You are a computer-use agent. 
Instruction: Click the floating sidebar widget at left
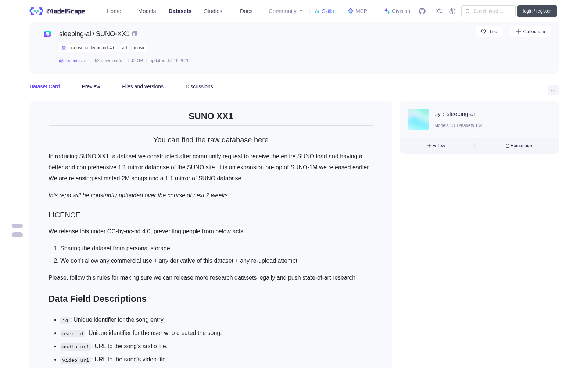pos(17,230)
